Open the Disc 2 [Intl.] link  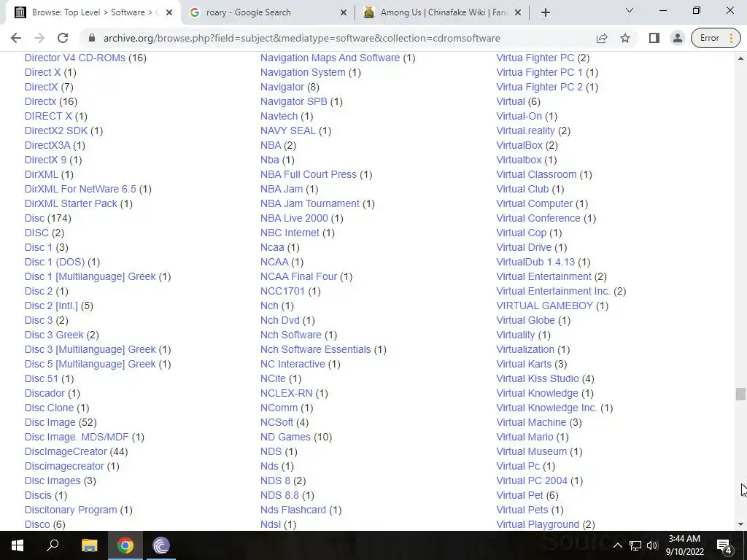point(51,306)
